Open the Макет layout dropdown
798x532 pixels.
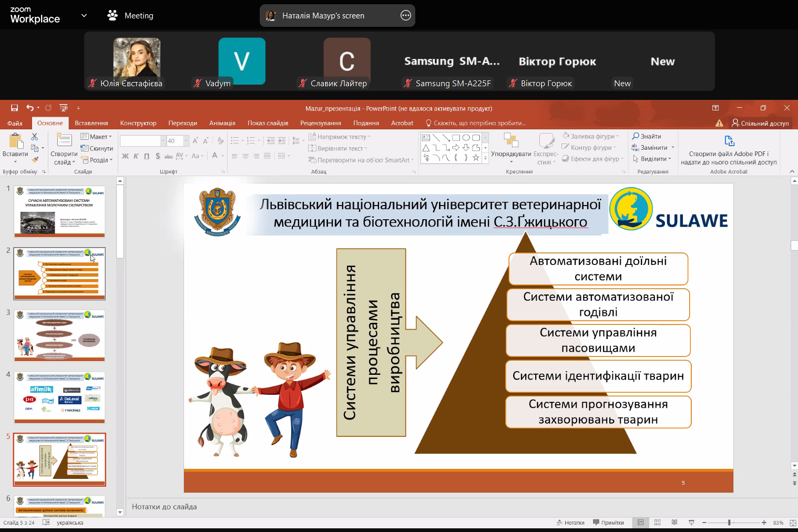tap(96, 137)
